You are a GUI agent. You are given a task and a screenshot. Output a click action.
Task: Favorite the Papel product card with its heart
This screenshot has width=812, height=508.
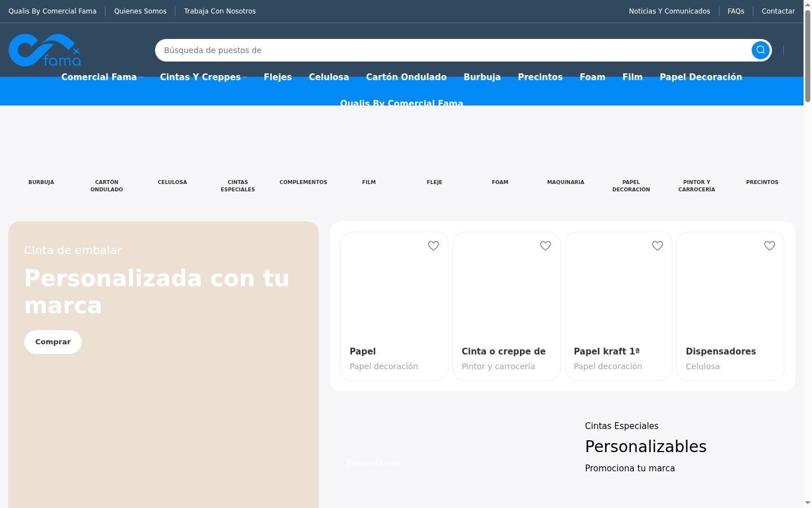[433, 246]
